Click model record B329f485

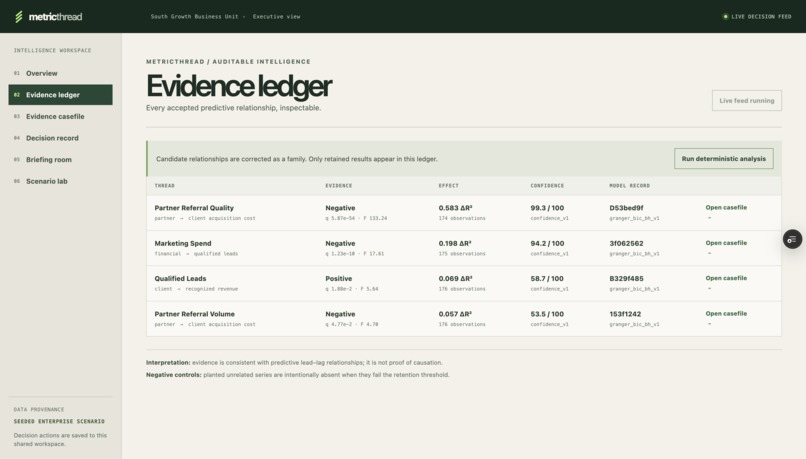point(626,279)
